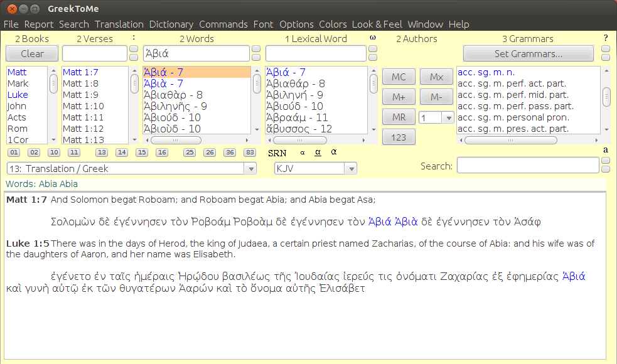This screenshot has height=364, width=617.
Task: Toggle the 83 display button
Action: (249, 152)
